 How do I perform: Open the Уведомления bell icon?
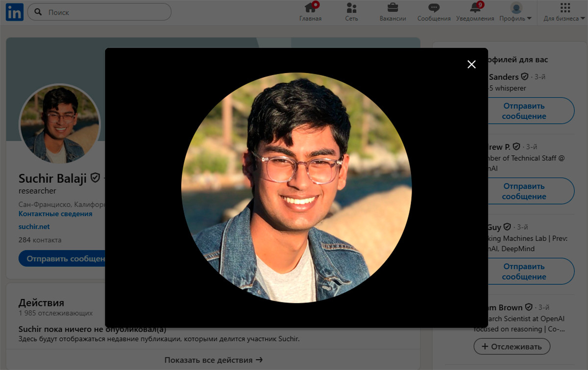coord(475,8)
